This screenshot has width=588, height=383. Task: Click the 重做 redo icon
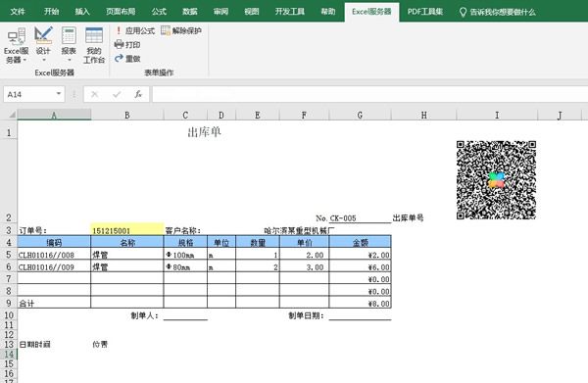point(127,59)
